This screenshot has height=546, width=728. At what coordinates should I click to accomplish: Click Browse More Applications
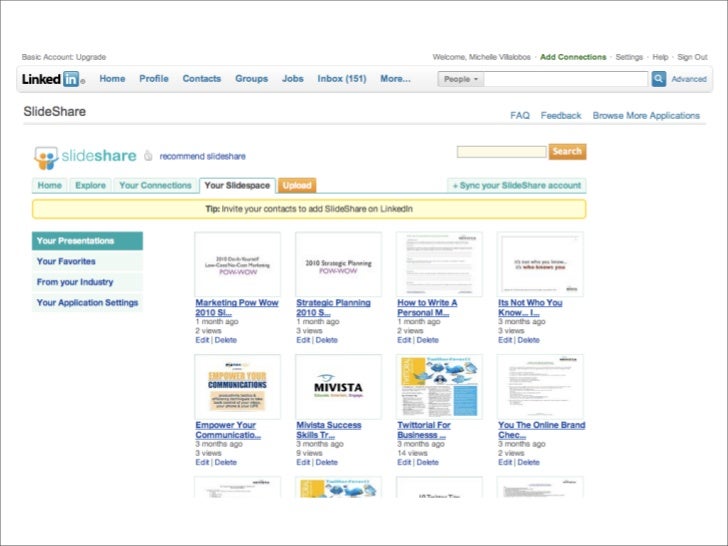coord(646,116)
